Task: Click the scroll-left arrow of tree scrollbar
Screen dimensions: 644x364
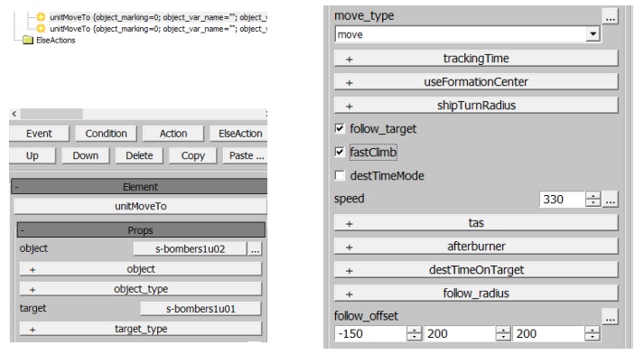Action: [14, 114]
